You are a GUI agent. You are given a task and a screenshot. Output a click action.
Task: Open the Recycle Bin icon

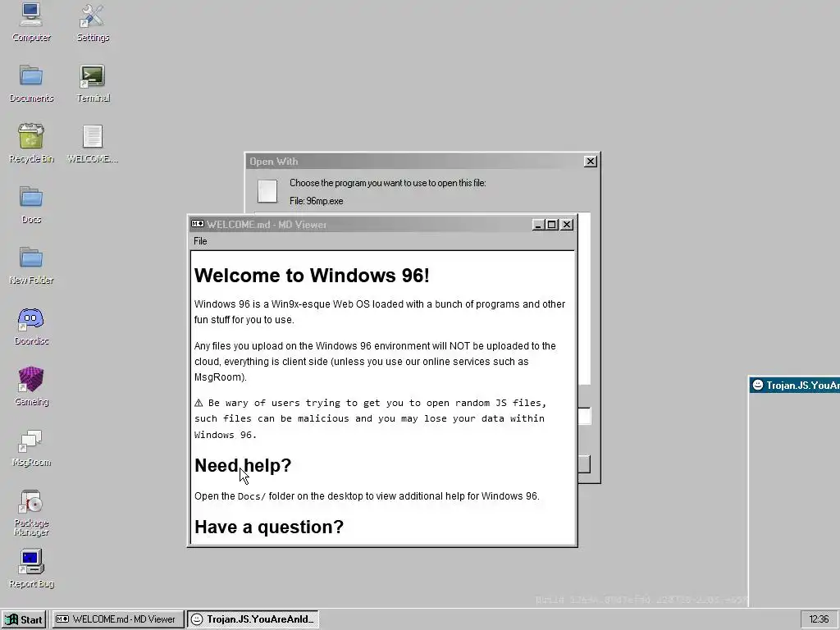tap(31, 144)
